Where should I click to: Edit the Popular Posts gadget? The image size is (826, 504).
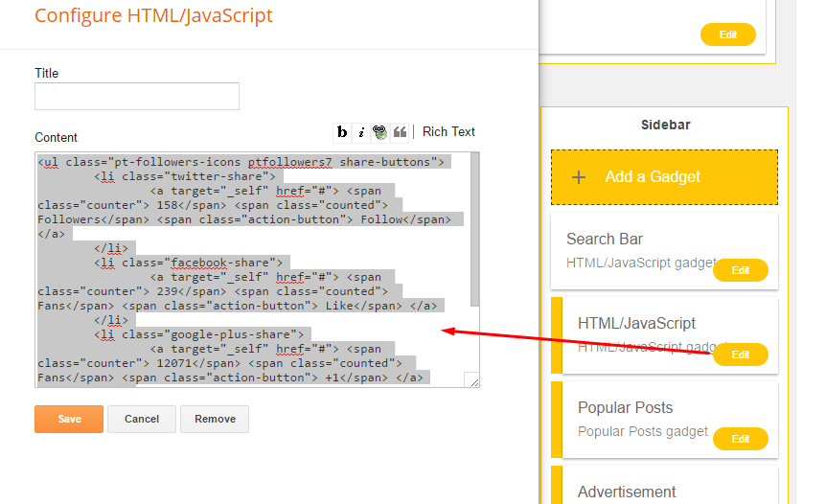click(740, 439)
